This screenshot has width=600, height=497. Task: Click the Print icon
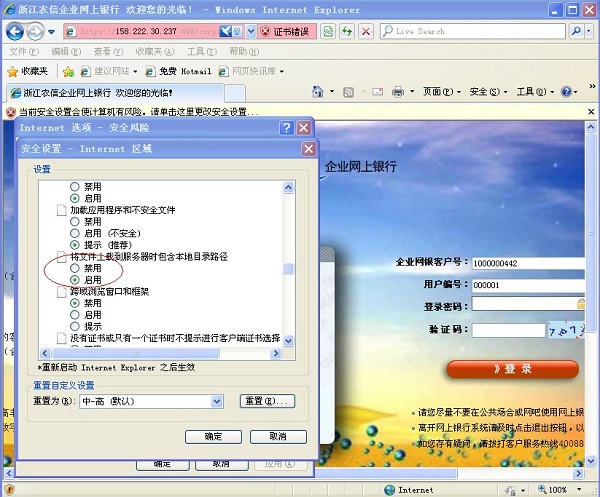[x=398, y=92]
